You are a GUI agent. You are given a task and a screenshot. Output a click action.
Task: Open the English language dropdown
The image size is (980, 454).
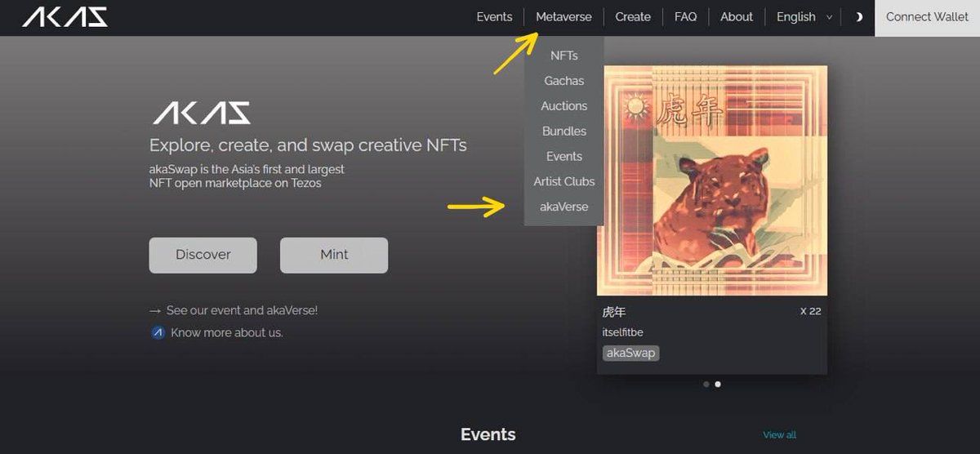click(805, 17)
